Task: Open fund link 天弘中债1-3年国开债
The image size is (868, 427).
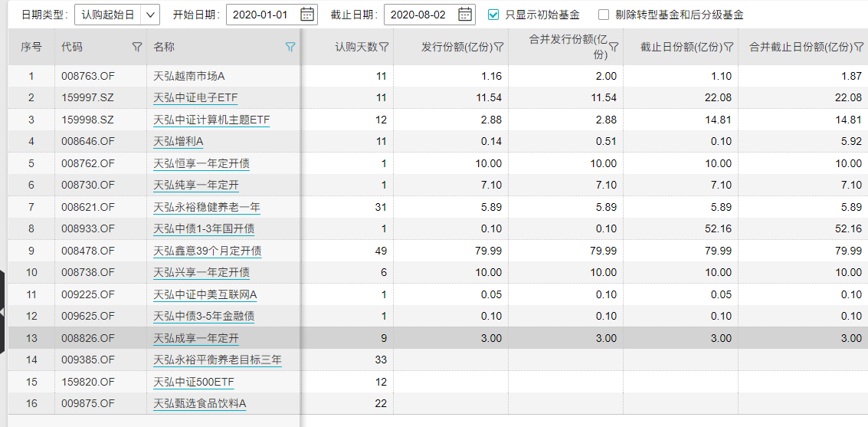Action: (204, 228)
